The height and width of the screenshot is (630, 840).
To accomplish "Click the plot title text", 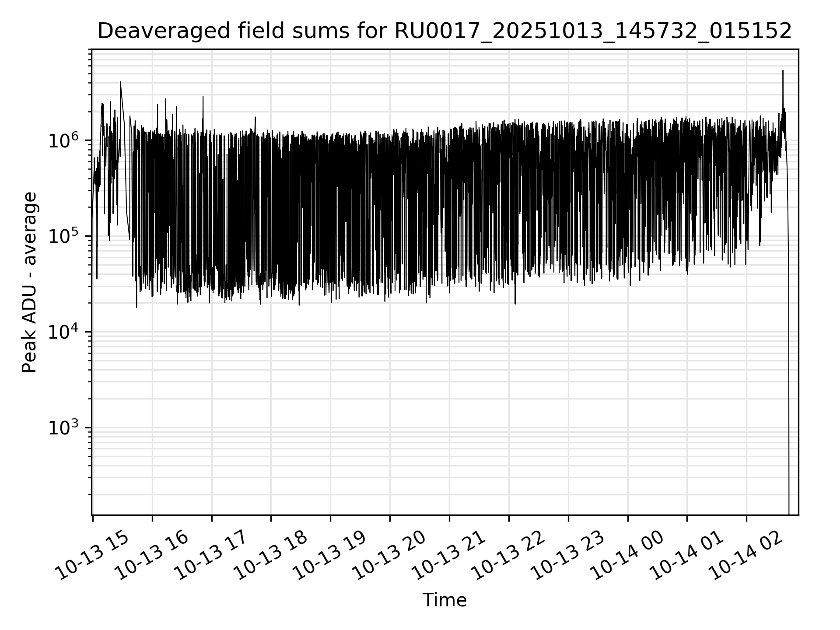I will click(x=444, y=31).
